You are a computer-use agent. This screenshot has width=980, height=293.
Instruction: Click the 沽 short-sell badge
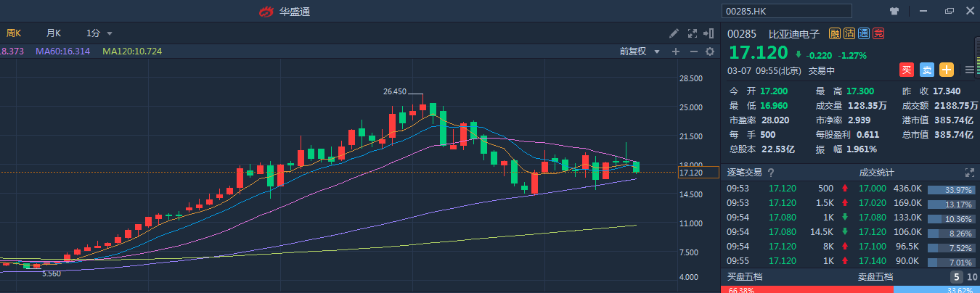click(x=849, y=33)
